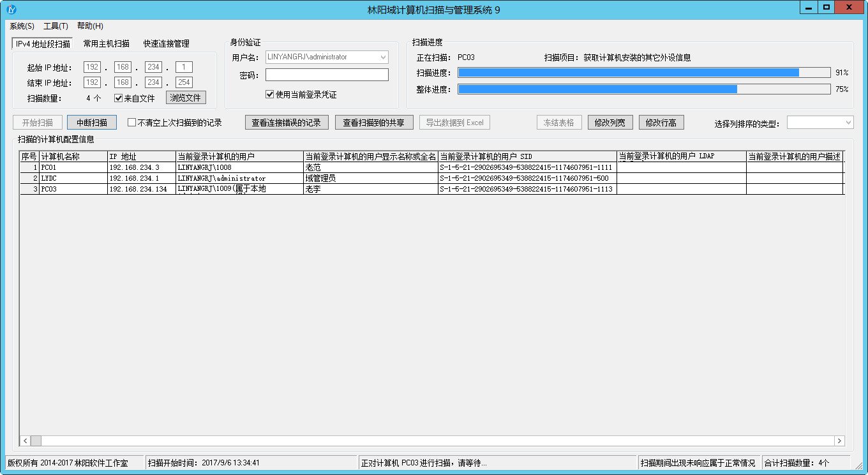Image resolution: width=868 pixels, height=475 pixels.
Task: Click the 序号 column header
Action: 29,156
